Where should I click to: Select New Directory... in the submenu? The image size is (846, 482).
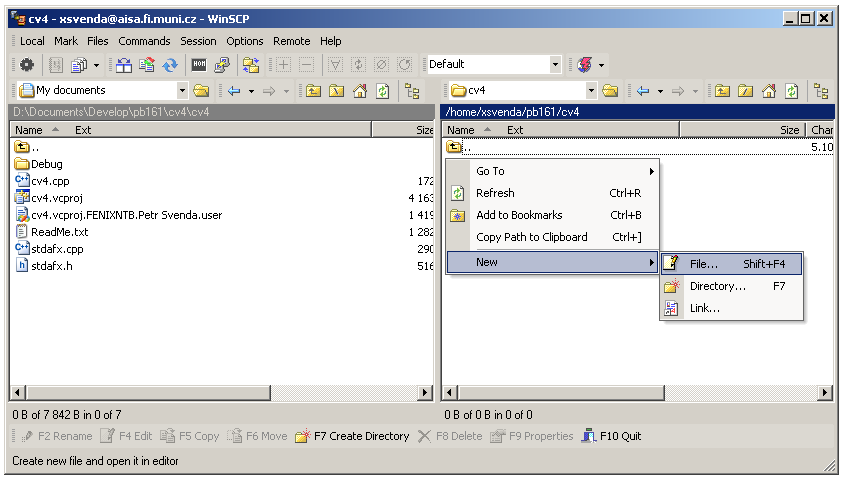click(732, 286)
